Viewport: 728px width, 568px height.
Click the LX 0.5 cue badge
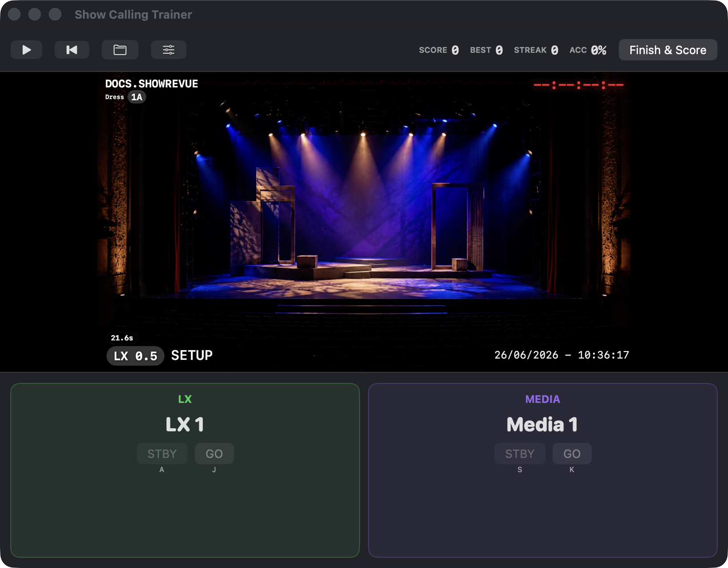pos(135,356)
